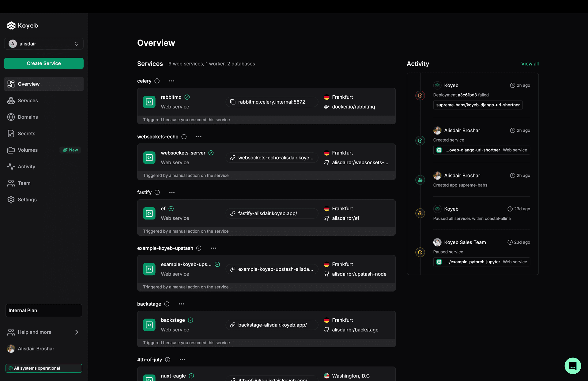
Task: Open Team settings in sidebar
Action: (24, 182)
